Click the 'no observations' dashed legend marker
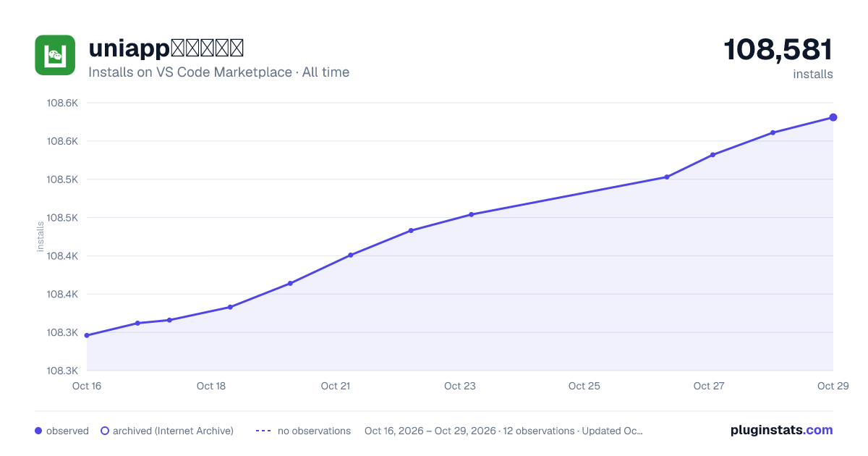The height and width of the screenshot is (456, 868). pos(263,431)
